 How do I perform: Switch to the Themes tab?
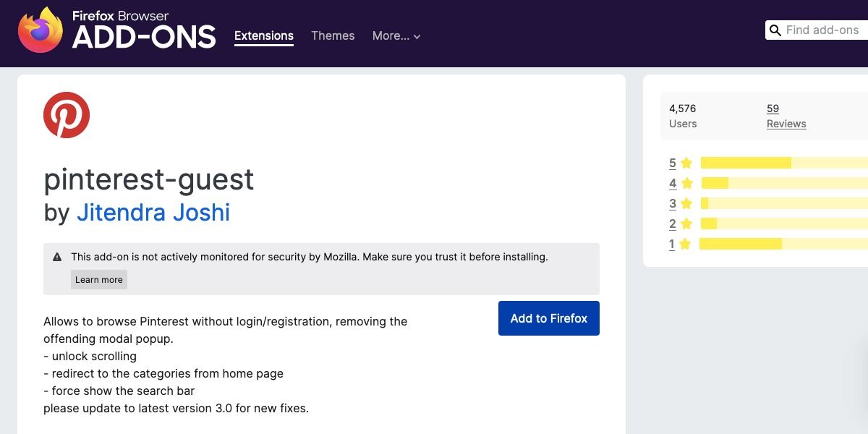(333, 35)
